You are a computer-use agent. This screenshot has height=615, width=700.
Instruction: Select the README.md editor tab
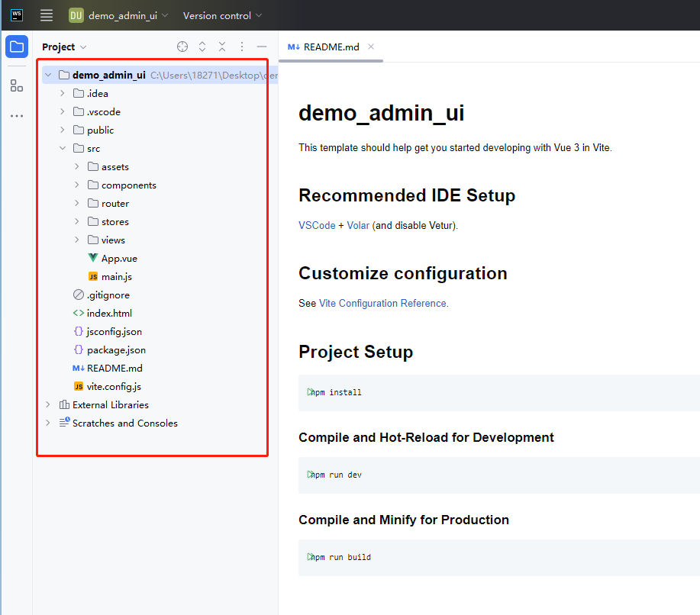[x=331, y=47]
